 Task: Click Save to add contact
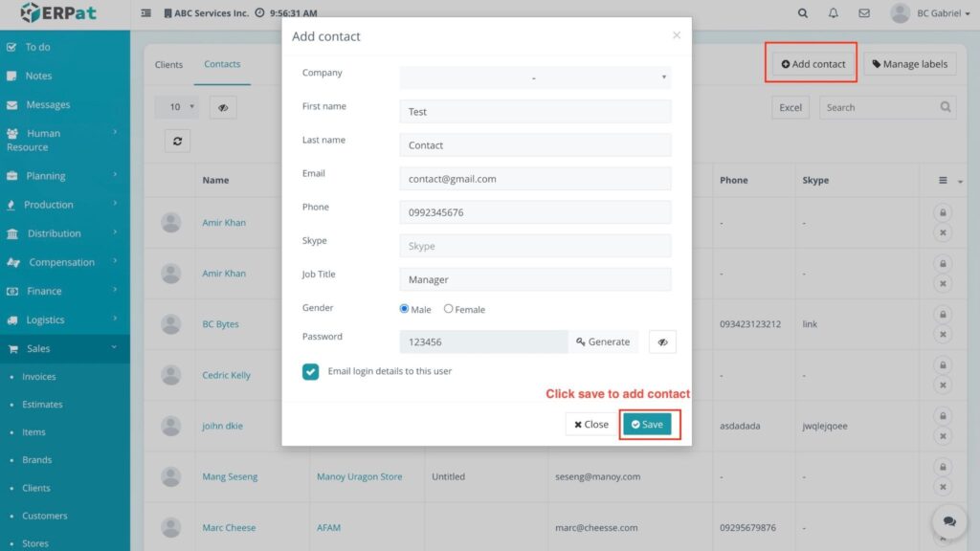coord(648,424)
